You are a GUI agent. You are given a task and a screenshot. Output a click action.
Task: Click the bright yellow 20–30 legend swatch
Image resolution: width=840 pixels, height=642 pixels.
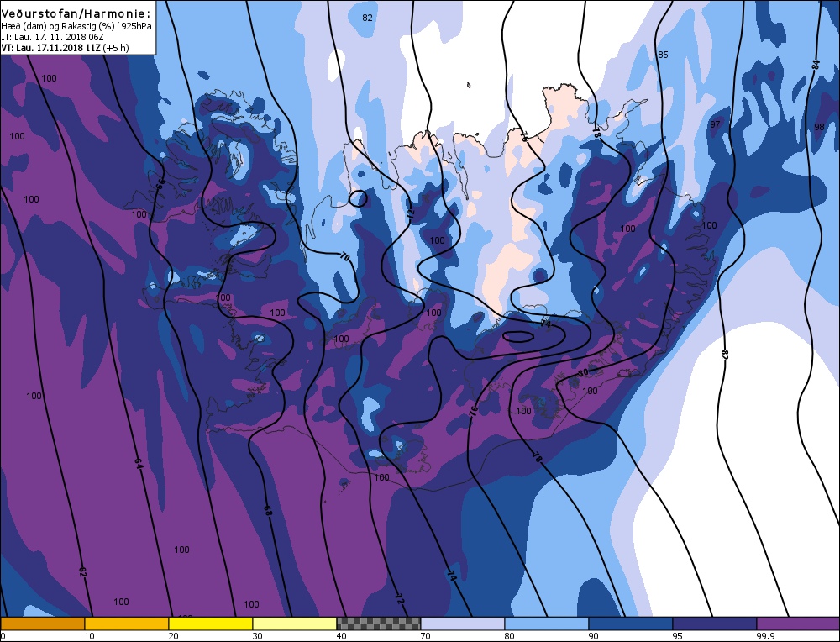211,624
